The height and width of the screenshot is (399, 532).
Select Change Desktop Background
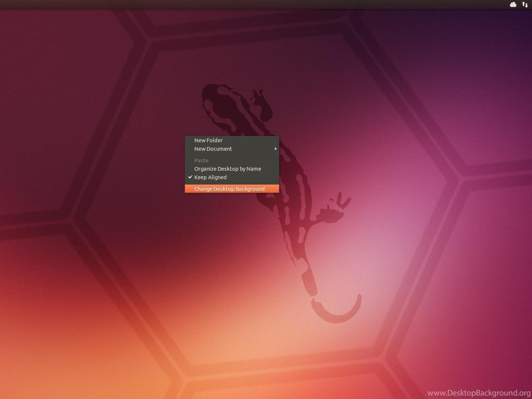[229, 189]
